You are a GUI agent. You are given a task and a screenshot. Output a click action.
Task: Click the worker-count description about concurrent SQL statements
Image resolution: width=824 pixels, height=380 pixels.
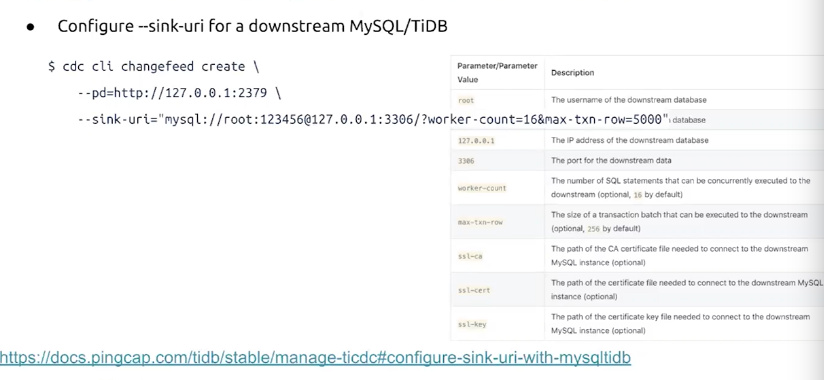pos(681,188)
